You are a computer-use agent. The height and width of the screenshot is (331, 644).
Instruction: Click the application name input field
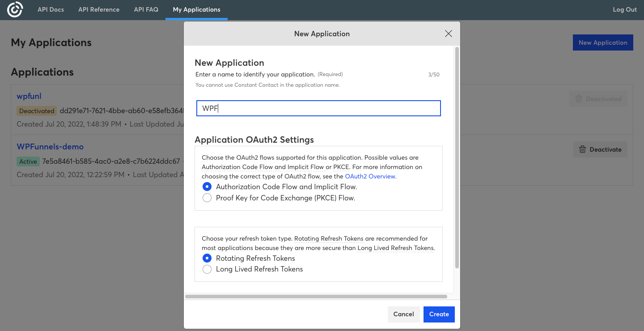(x=318, y=108)
